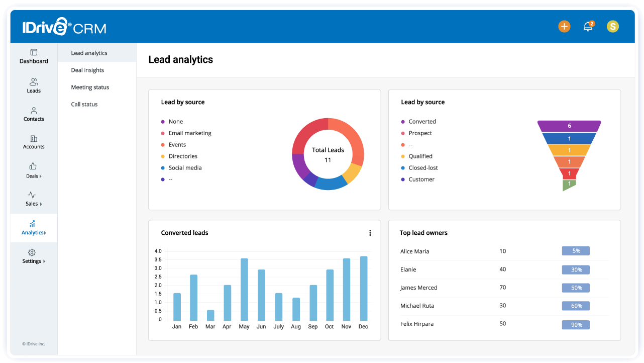Click Felix Hirpara owner row
The height and width of the screenshot is (363, 644).
pos(504,324)
